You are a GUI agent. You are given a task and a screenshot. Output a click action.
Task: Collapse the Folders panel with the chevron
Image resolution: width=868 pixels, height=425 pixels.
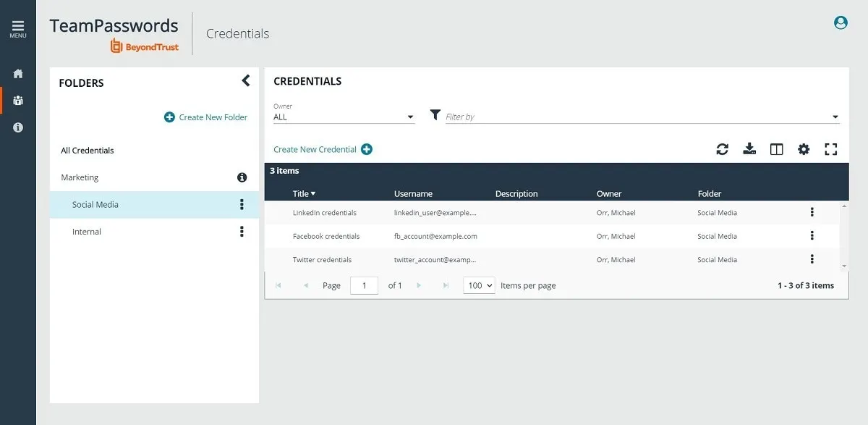(x=245, y=80)
